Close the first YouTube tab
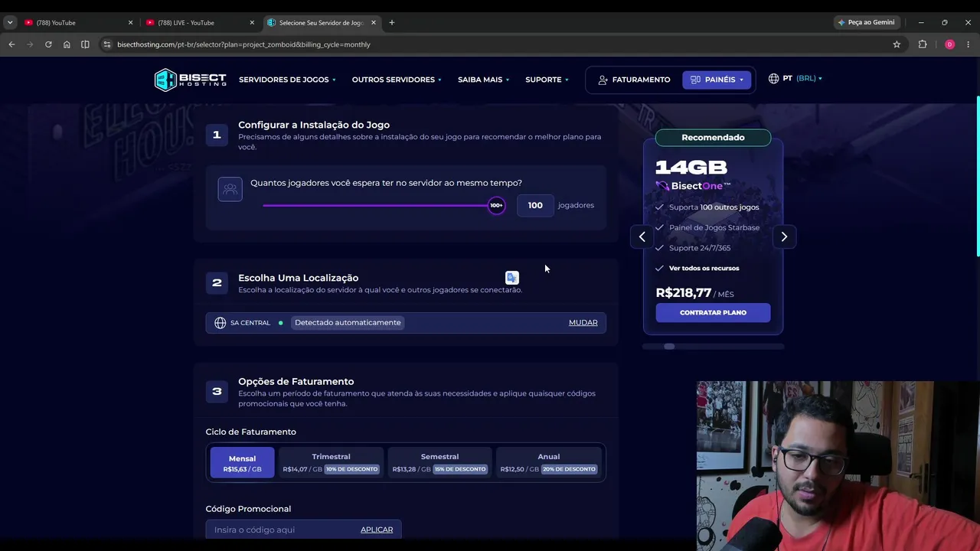This screenshot has width=980, height=551. (x=130, y=22)
